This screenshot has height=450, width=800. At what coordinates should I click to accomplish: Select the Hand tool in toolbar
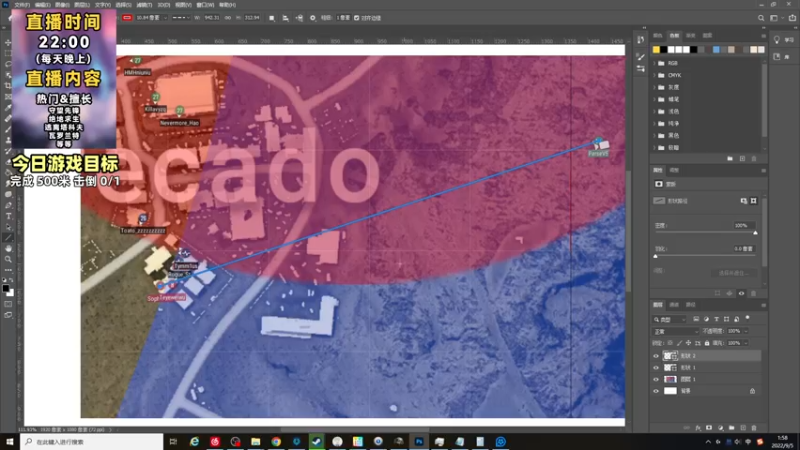(8, 248)
